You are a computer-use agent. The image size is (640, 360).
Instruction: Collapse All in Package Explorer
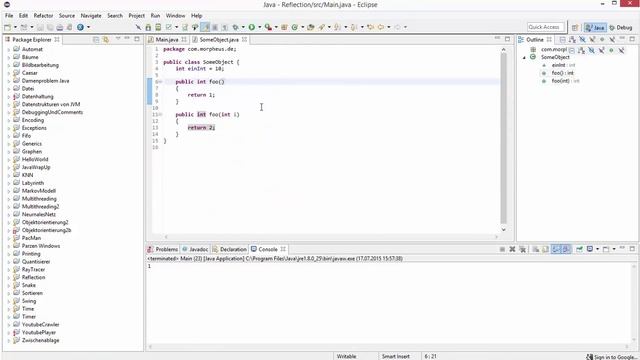point(96,40)
